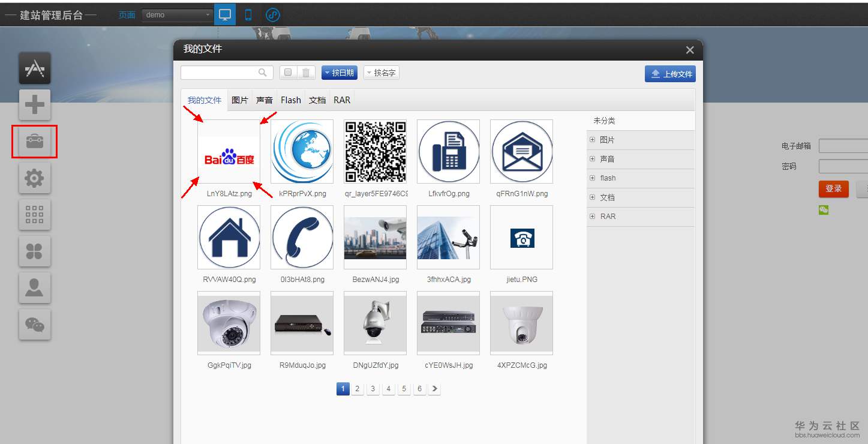Go to page 6 of files
The image size is (868, 444).
[x=420, y=389]
